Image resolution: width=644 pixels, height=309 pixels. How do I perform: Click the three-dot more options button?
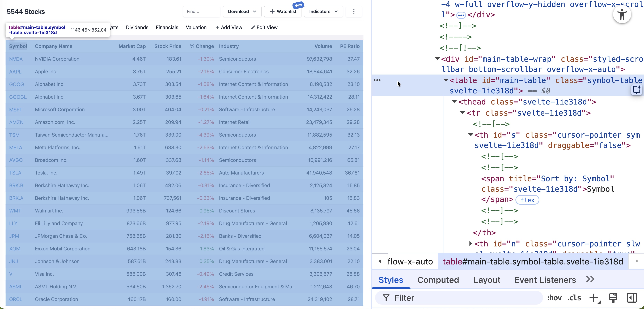(354, 11)
